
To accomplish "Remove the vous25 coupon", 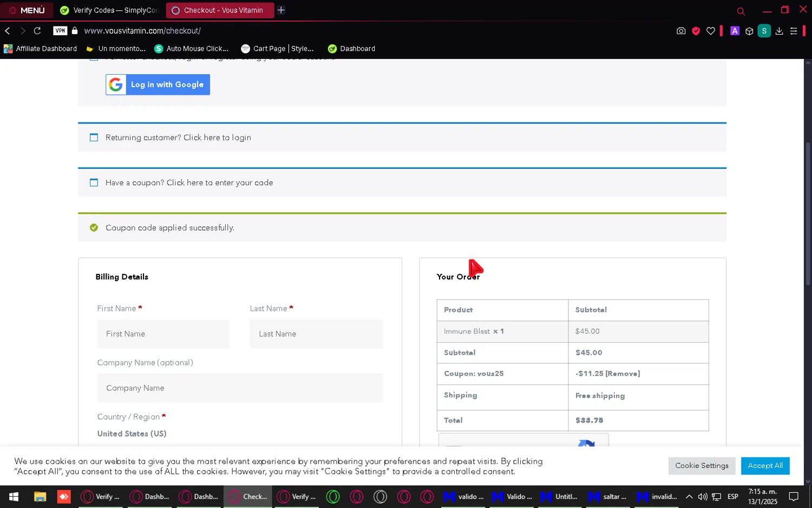I will 623,374.
